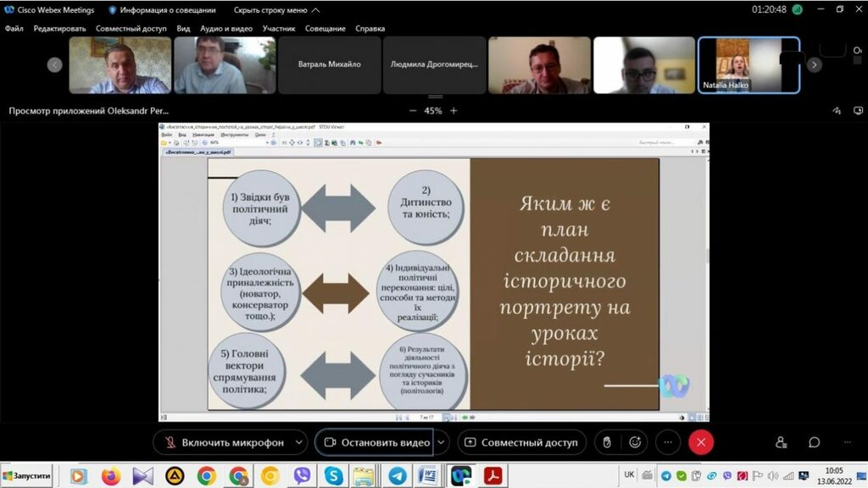
Task: Click the Совместный доступ share button
Action: [521, 442]
